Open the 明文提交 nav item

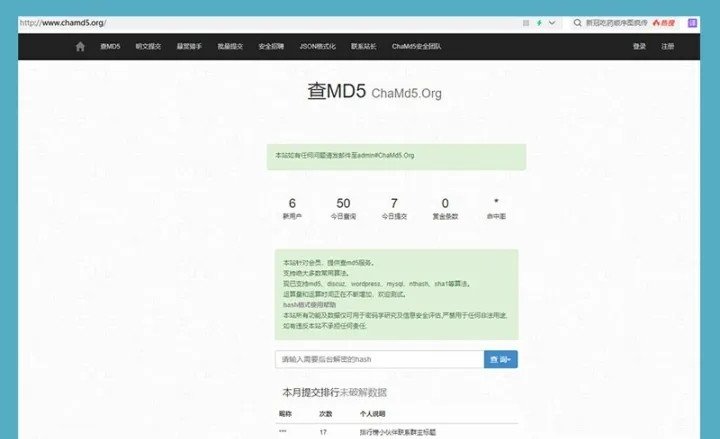tap(148, 46)
